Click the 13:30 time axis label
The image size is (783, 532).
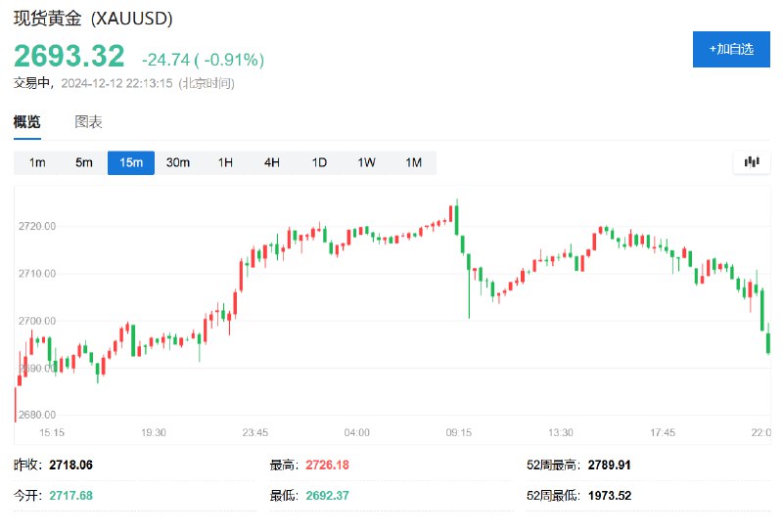click(561, 432)
